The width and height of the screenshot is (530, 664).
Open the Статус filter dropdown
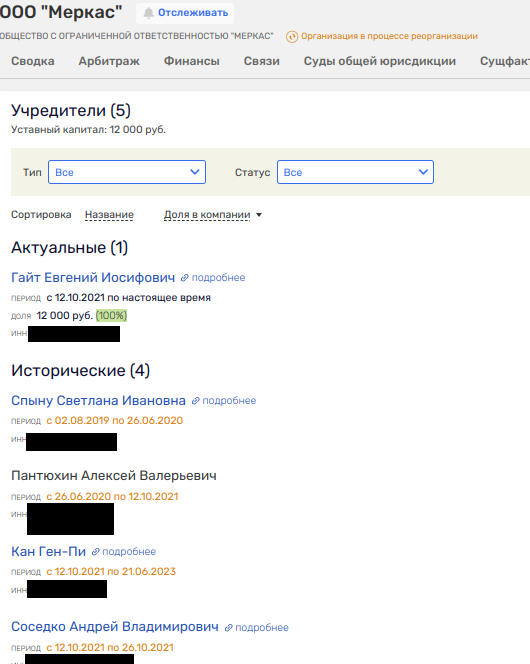tap(355, 172)
